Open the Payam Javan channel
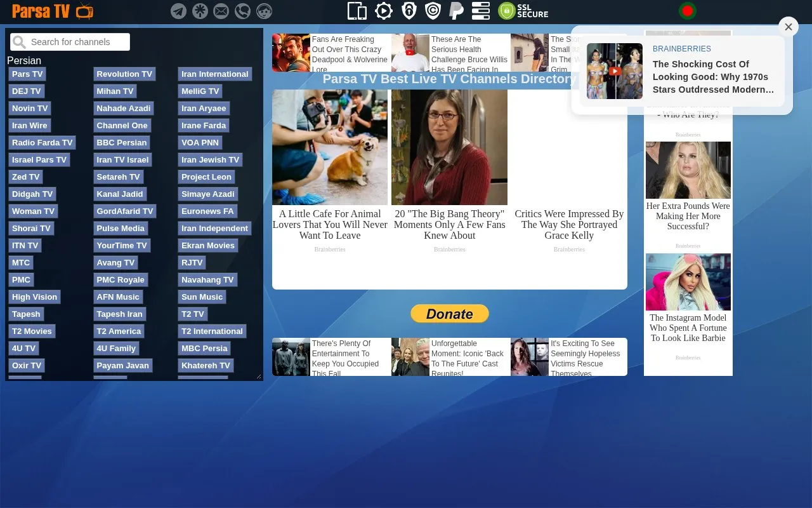This screenshot has height=508, width=812. 123,366
